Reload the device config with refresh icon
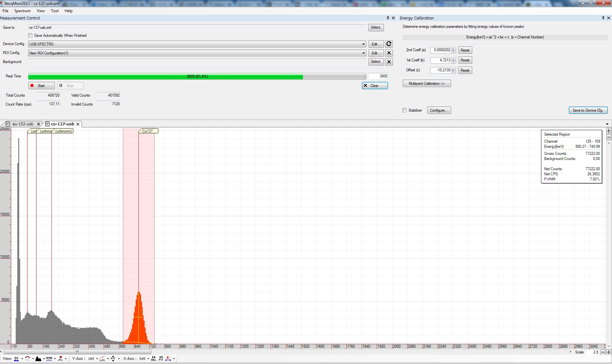 [389, 44]
